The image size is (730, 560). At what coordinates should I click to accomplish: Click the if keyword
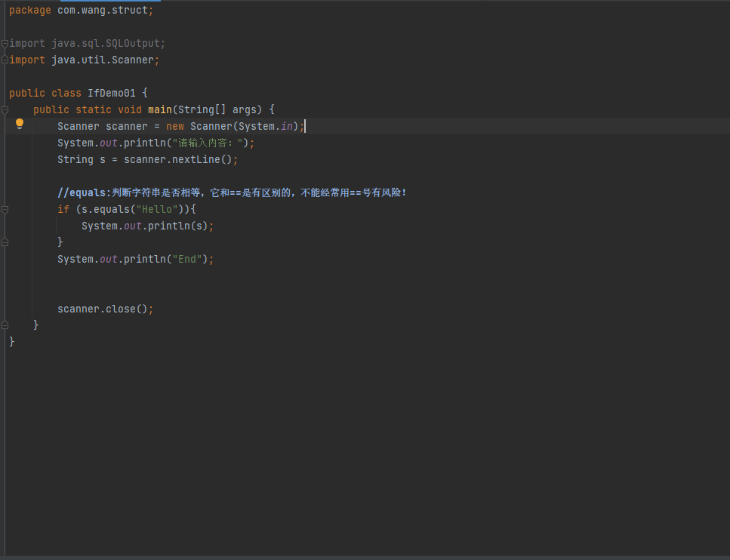pyautogui.click(x=63, y=210)
